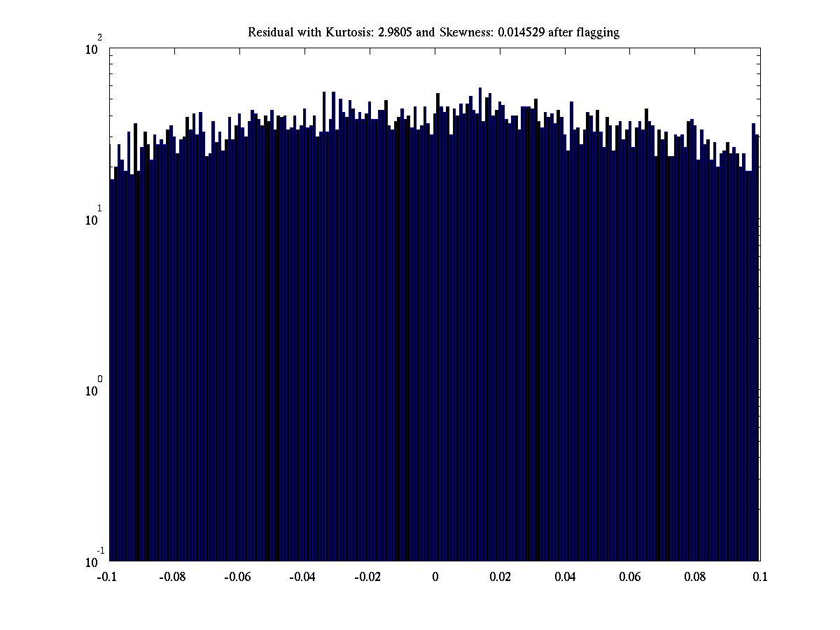The width and height of the screenshot is (840, 630).
Task: Select the x-axis tick label -0.06
Action: click(x=237, y=577)
